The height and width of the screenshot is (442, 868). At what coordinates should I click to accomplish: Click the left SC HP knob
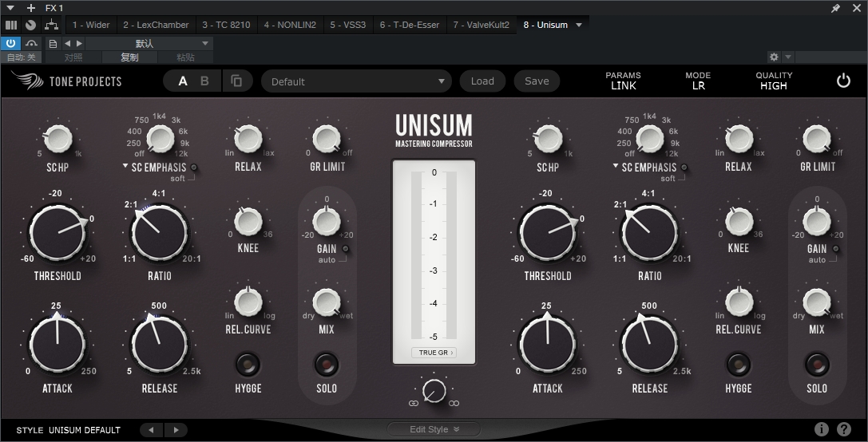pos(57,138)
